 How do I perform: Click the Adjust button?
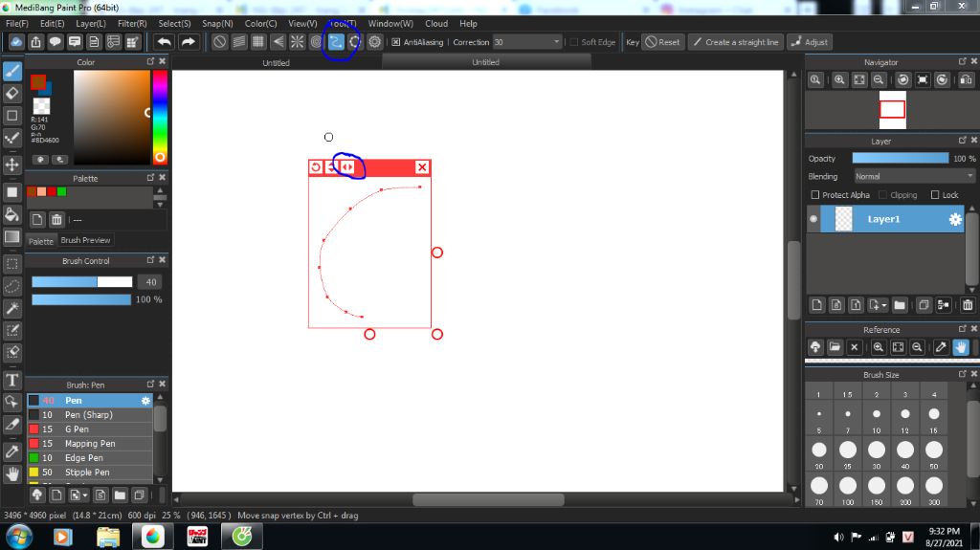click(x=810, y=42)
